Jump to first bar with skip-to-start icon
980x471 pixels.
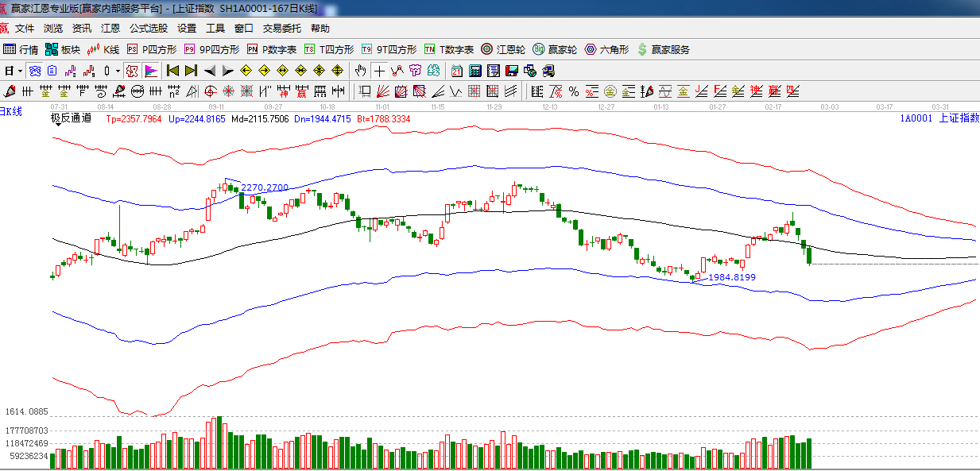click(172, 71)
